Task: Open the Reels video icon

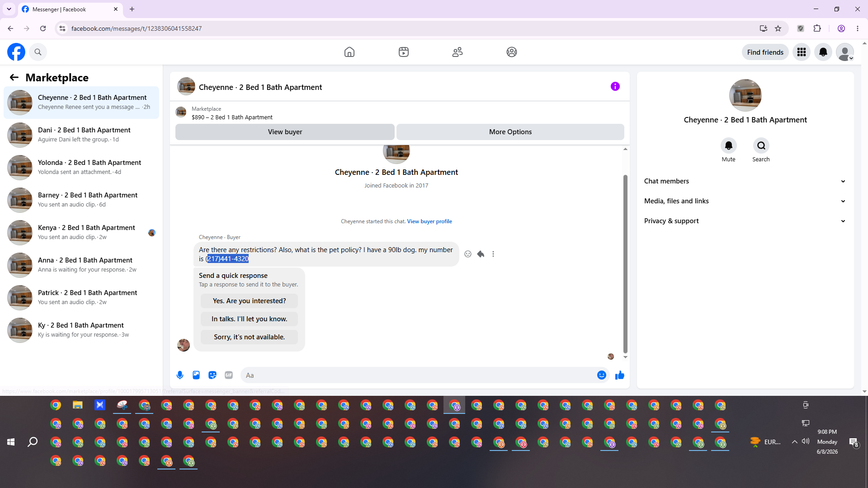Action: (404, 52)
